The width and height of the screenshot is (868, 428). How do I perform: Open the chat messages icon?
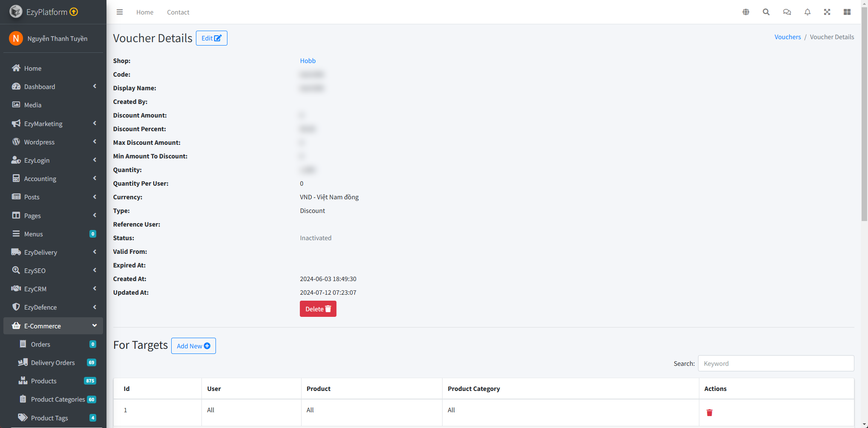click(787, 12)
